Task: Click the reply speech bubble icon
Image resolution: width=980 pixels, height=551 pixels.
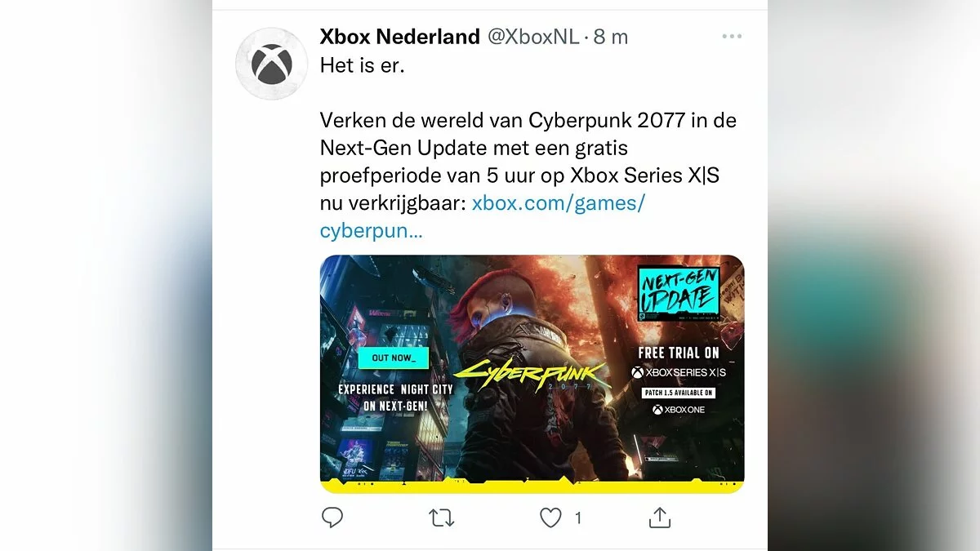Action: click(332, 518)
